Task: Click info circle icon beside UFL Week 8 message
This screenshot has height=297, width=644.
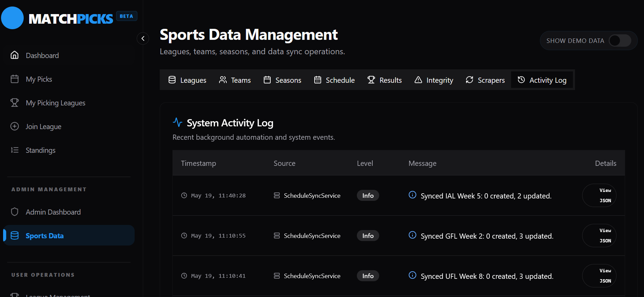Action: pyautogui.click(x=413, y=275)
